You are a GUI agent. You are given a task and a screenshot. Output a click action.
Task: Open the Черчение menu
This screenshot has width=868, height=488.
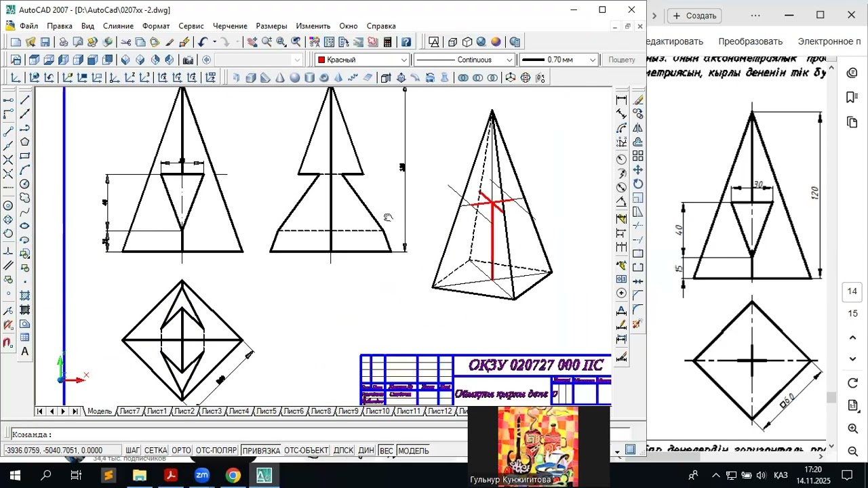[230, 26]
